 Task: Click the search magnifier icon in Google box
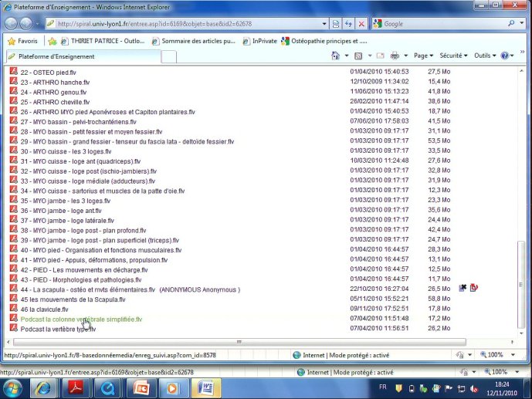coord(511,23)
